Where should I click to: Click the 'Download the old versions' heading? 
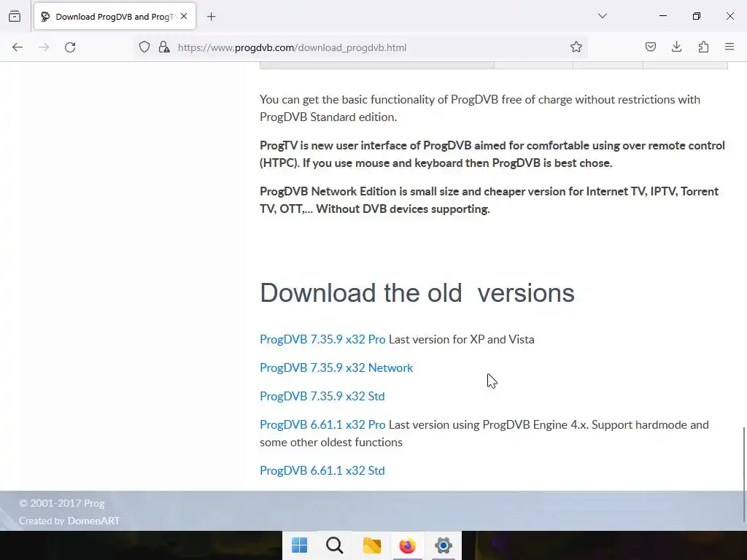(417, 293)
